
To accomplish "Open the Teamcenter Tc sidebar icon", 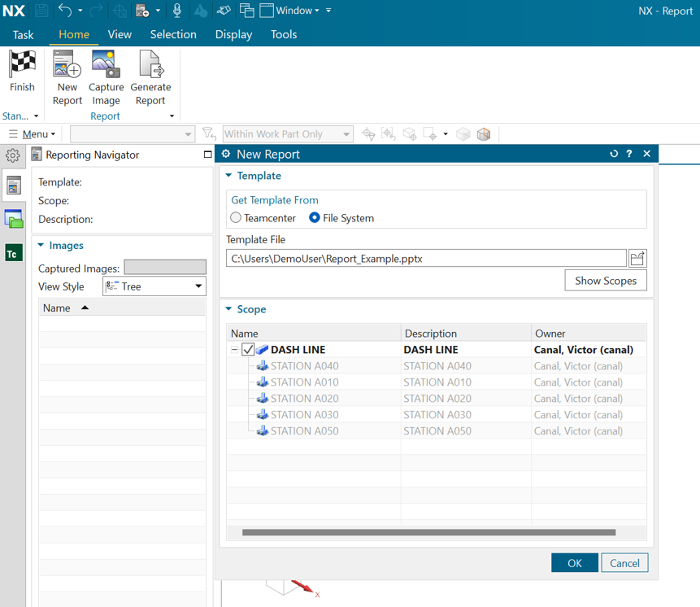I will pos(13,254).
